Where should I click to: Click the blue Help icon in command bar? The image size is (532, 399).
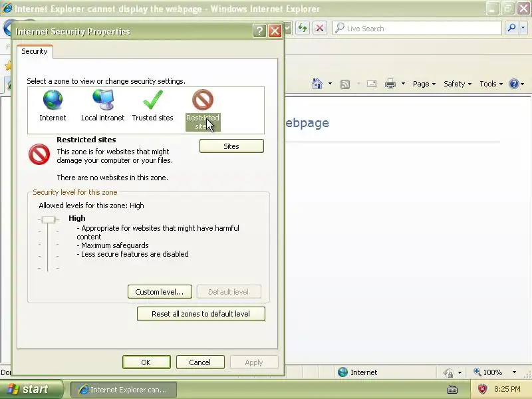(514, 84)
